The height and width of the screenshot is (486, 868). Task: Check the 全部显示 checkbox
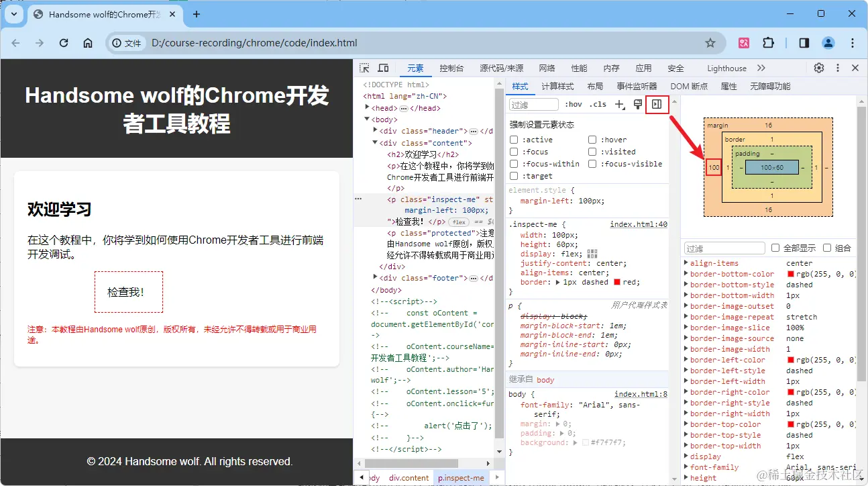click(775, 248)
